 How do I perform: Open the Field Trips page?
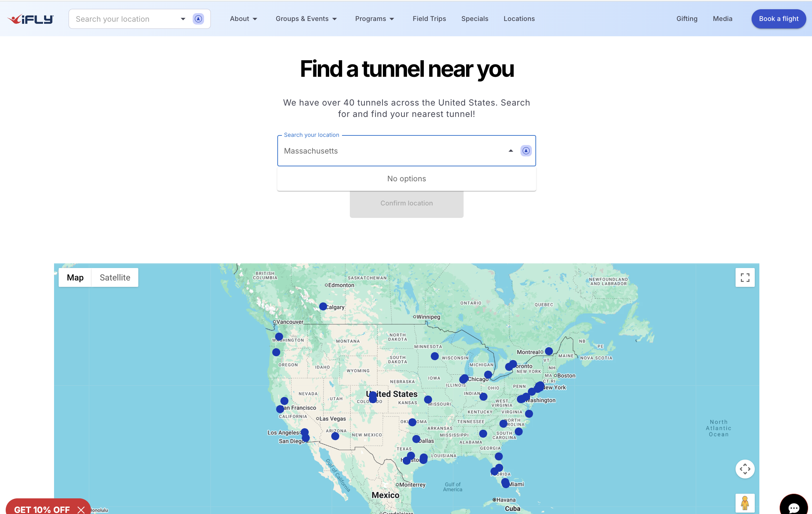pyautogui.click(x=429, y=19)
